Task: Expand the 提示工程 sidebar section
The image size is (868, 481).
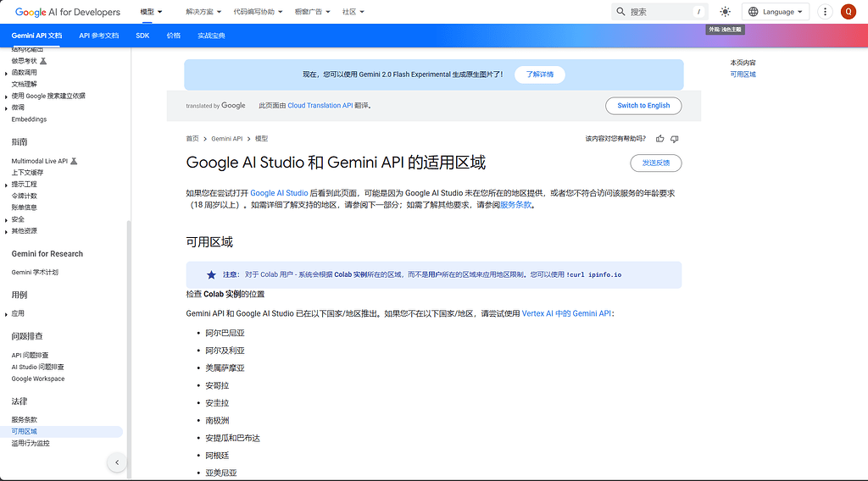Action: pyautogui.click(x=6, y=185)
